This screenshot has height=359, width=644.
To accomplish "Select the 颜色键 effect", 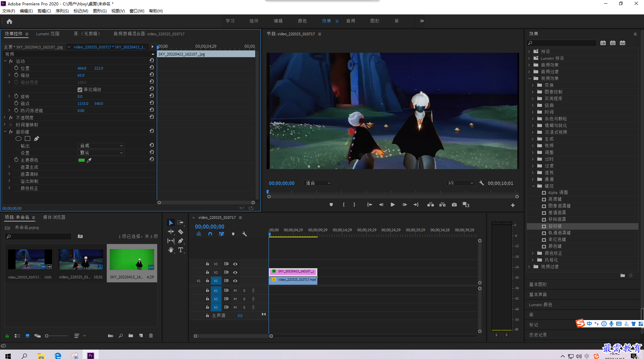I will pyautogui.click(x=555, y=246).
